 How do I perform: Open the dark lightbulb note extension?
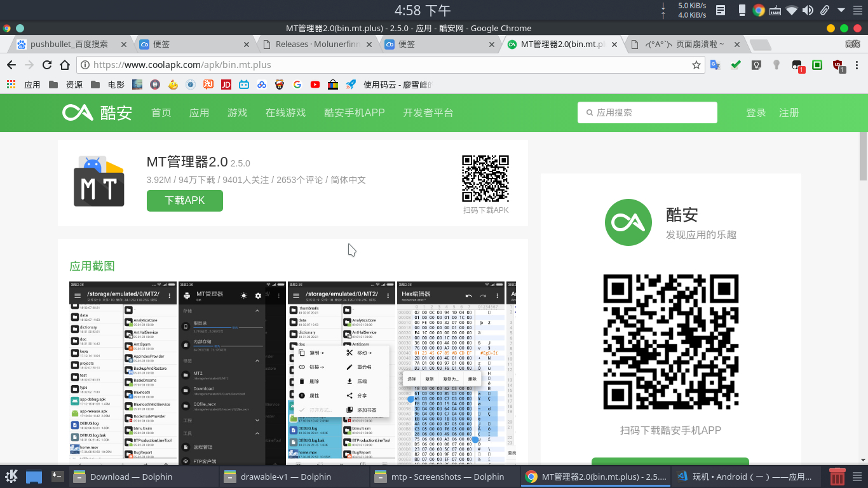pyautogui.click(x=756, y=65)
